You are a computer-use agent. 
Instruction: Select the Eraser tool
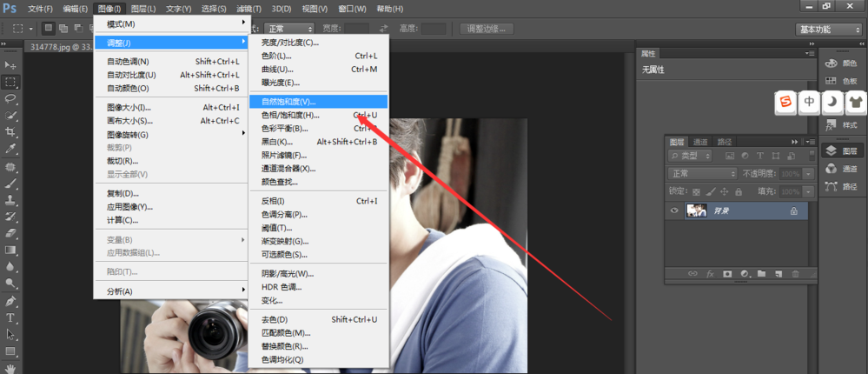tap(10, 233)
